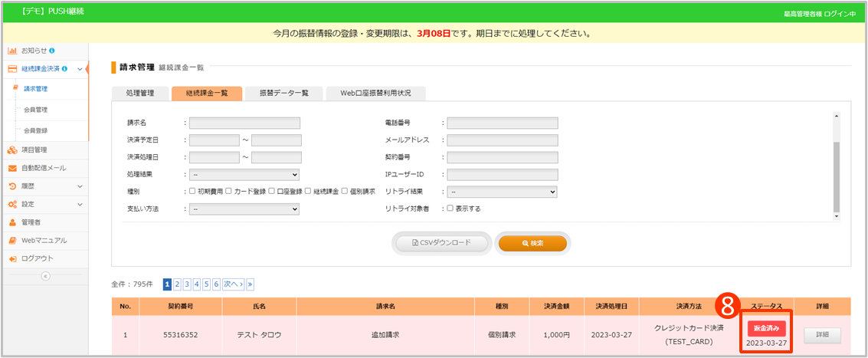Open the 処理結果 dropdown

244,174
